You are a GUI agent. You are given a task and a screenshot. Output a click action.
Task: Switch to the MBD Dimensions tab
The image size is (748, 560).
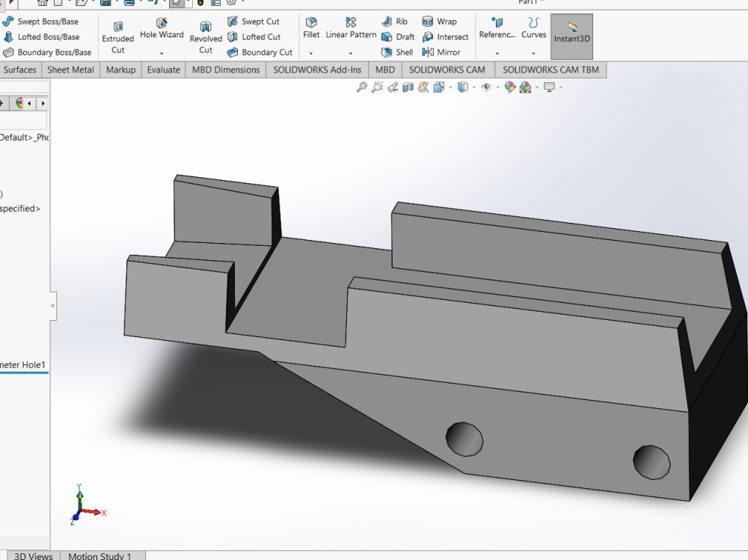226,70
